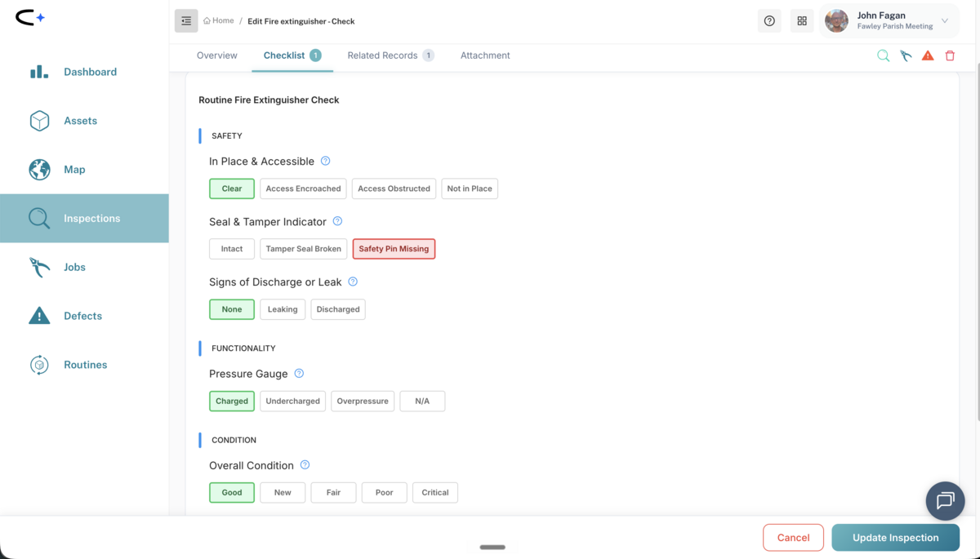Expand the John Fagan user menu chevron
The width and height of the screenshot is (980, 559).
click(945, 21)
